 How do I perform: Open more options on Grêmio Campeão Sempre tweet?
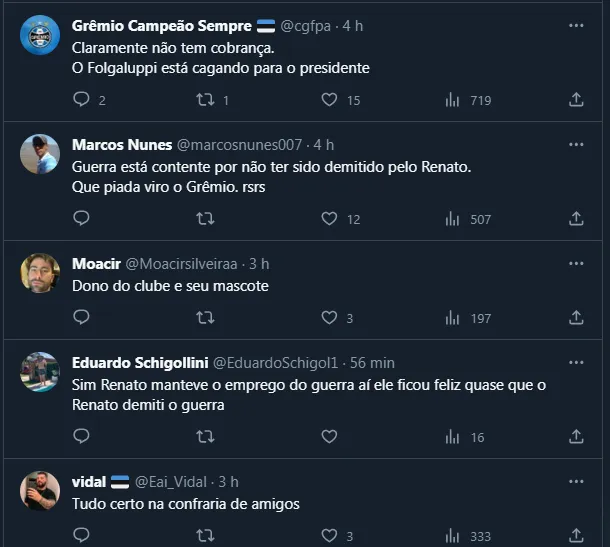point(576,24)
